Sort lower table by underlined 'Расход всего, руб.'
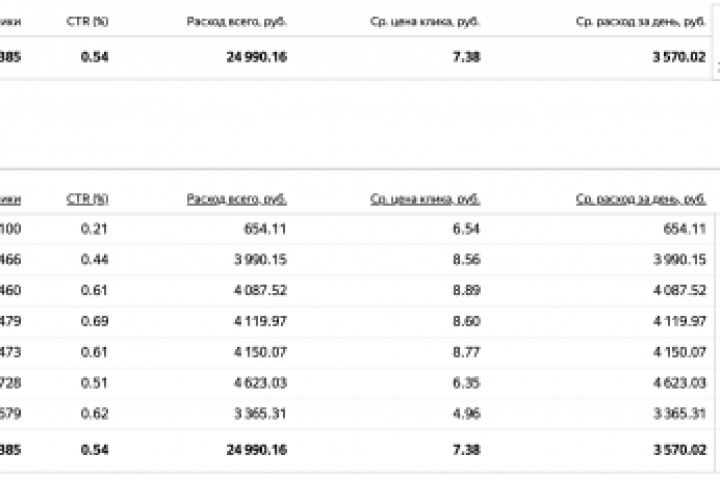The width and height of the screenshot is (720, 480). pyautogui.click(x=236, y=199)
